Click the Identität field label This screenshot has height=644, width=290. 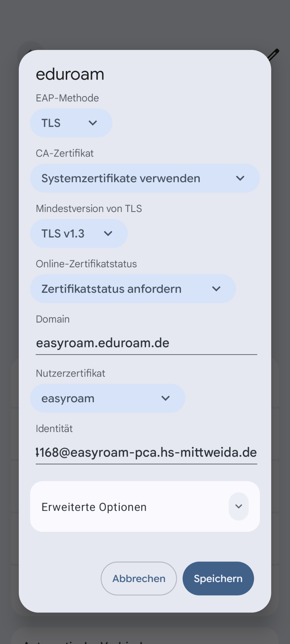(x=54, y=429)
